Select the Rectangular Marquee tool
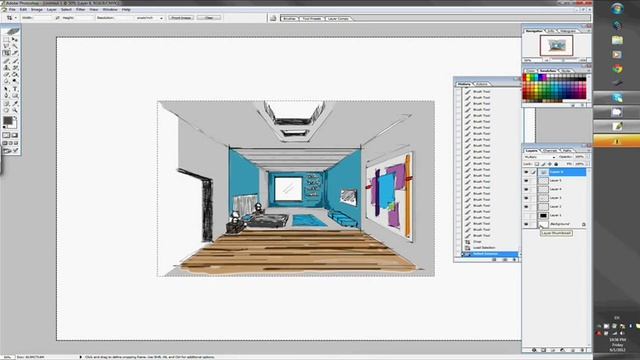The image size is (640, 360). pyautogui.click(x=6, y=39)
